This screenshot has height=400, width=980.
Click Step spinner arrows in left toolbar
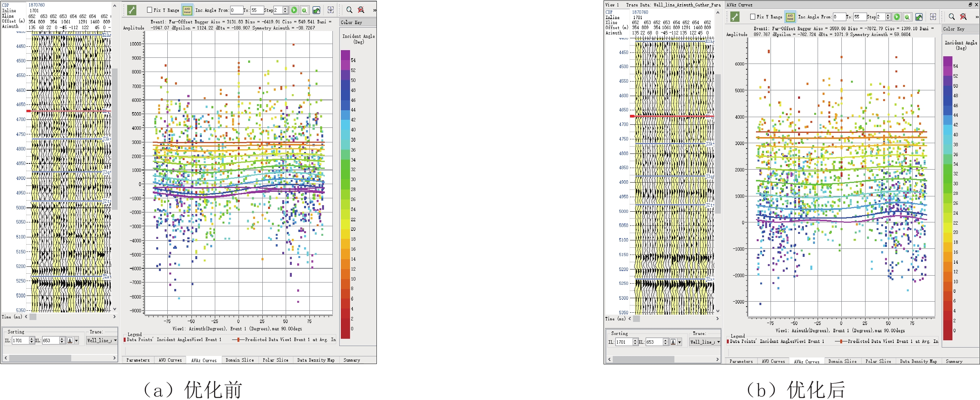point(285,10)
